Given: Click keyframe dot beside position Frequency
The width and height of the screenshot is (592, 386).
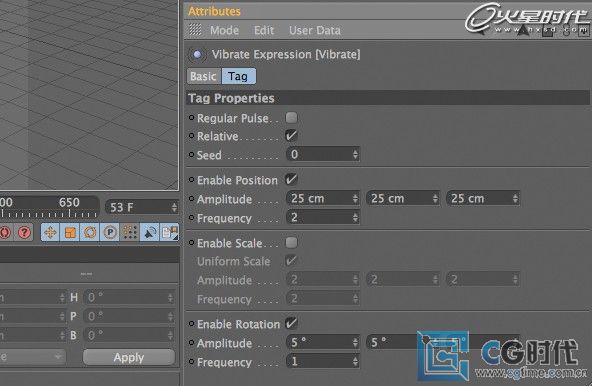Looking at the screenshot, I should pyautogui.click(x=191, y=218).
